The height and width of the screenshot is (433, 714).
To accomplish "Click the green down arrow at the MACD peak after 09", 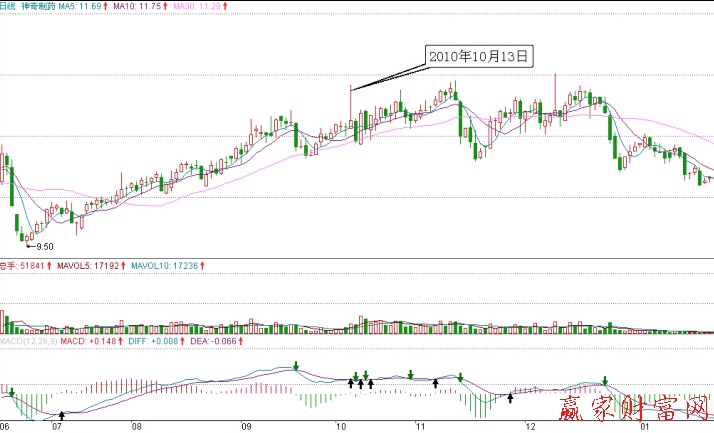I will pyautogui.click(x=296, y=366).
